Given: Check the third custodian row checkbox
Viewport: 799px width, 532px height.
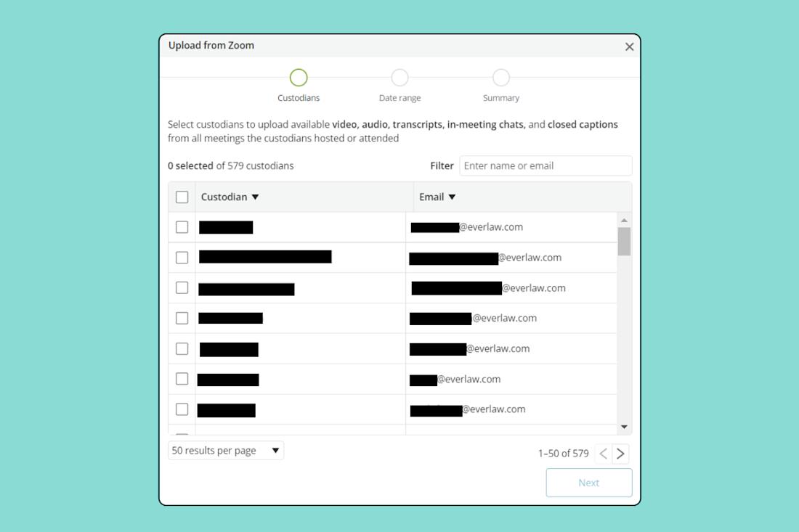Looking at the screenshot, I should coord(182,287).
